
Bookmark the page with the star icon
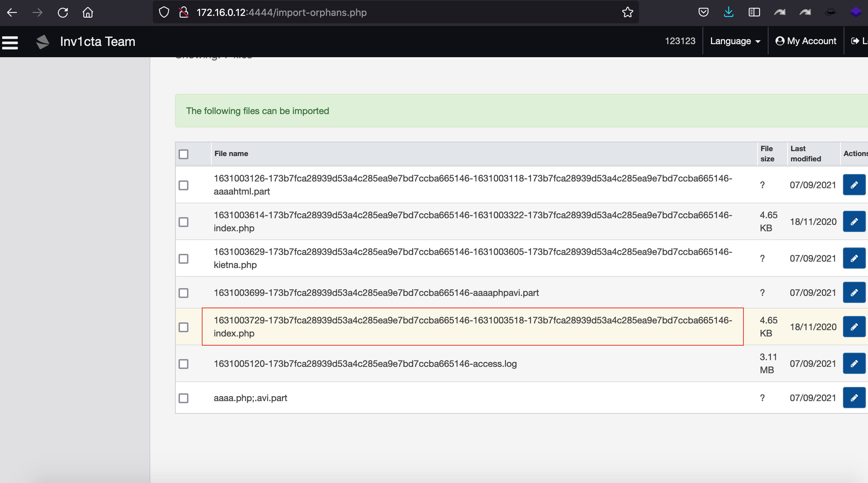tap(628, 12)
